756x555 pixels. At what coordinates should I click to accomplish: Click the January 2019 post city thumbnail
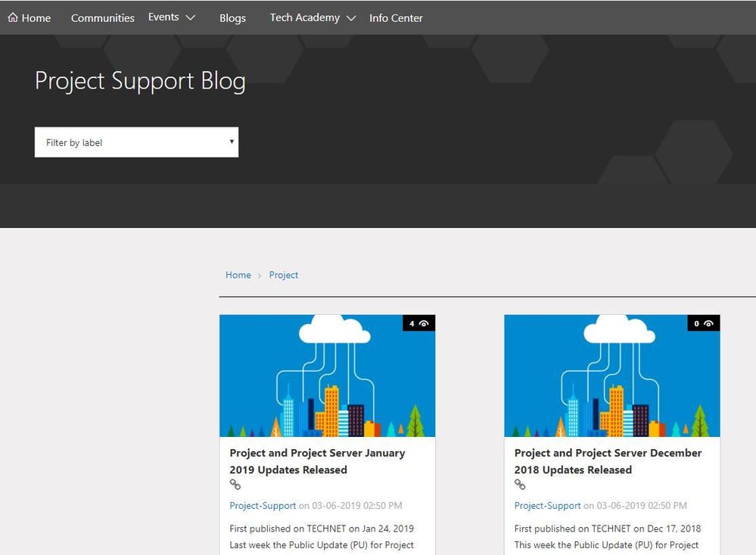pos(328,376)
